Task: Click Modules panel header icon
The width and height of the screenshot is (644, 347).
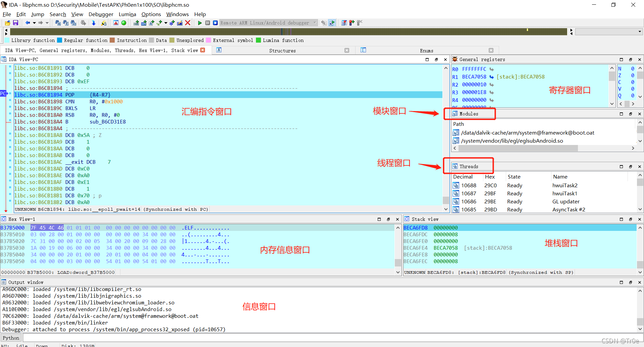Action: 455,114
